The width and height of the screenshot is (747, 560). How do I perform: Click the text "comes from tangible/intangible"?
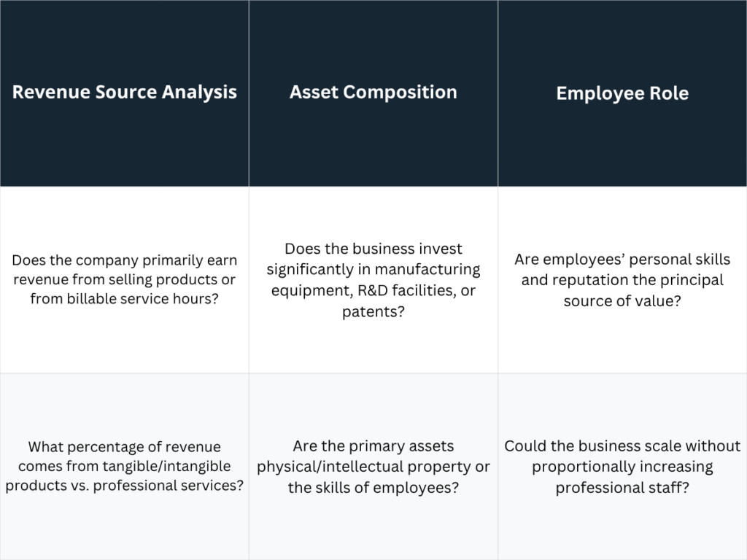(x=125, y=466)
